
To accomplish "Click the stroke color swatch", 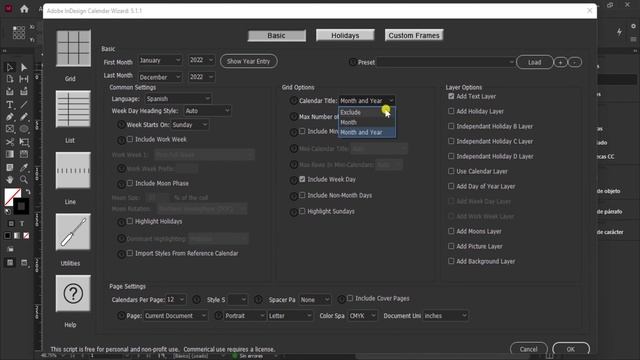I will (21, 206).
